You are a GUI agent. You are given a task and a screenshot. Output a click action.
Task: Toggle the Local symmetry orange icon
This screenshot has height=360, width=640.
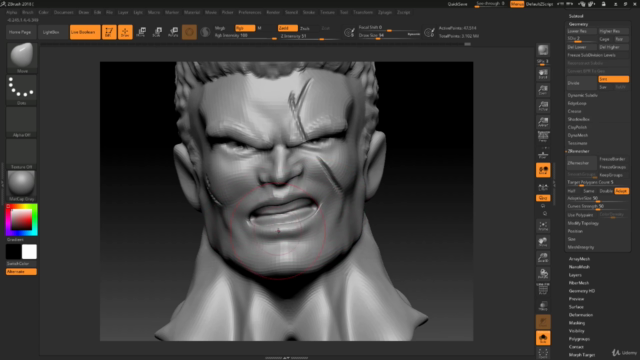pyautogui.click(x=543, y=170)
